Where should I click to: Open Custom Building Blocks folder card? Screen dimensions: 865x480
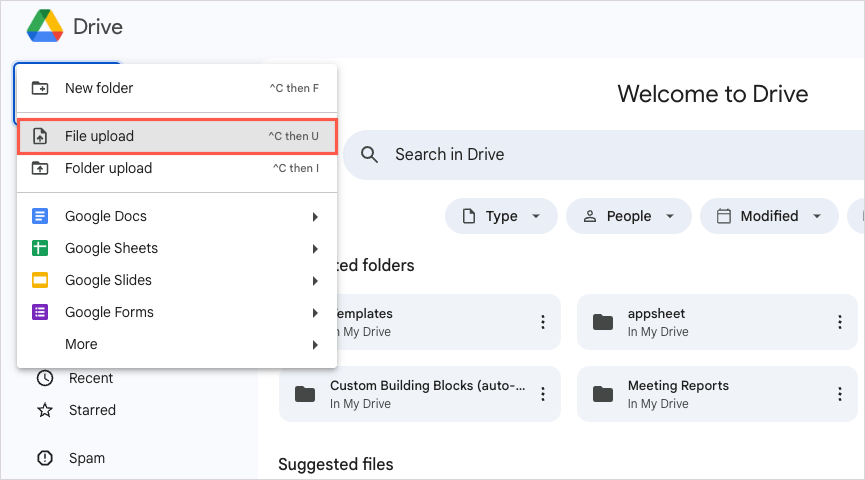click(x=420, y=394)
